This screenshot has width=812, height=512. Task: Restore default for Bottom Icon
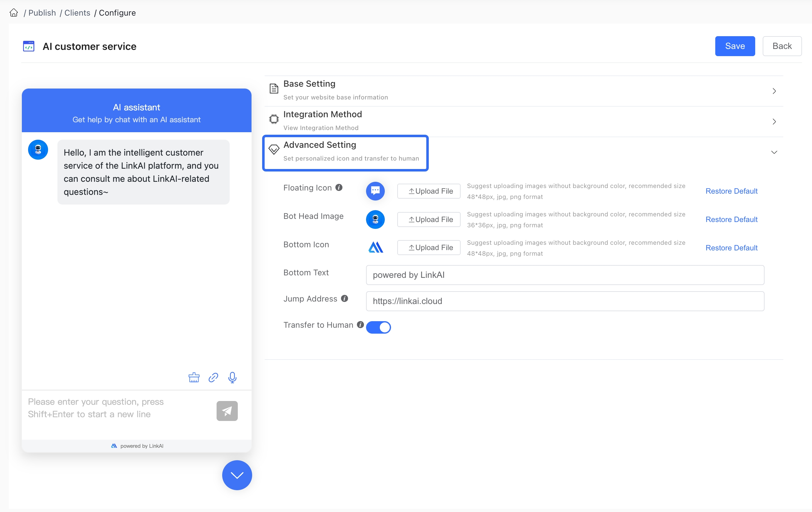[x=731, y=248]
